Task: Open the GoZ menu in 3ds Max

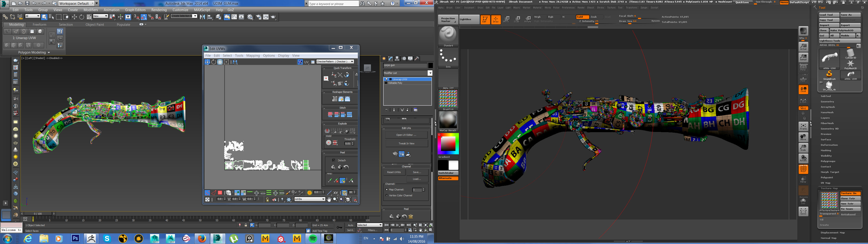Action: click(x=231, y=10)
